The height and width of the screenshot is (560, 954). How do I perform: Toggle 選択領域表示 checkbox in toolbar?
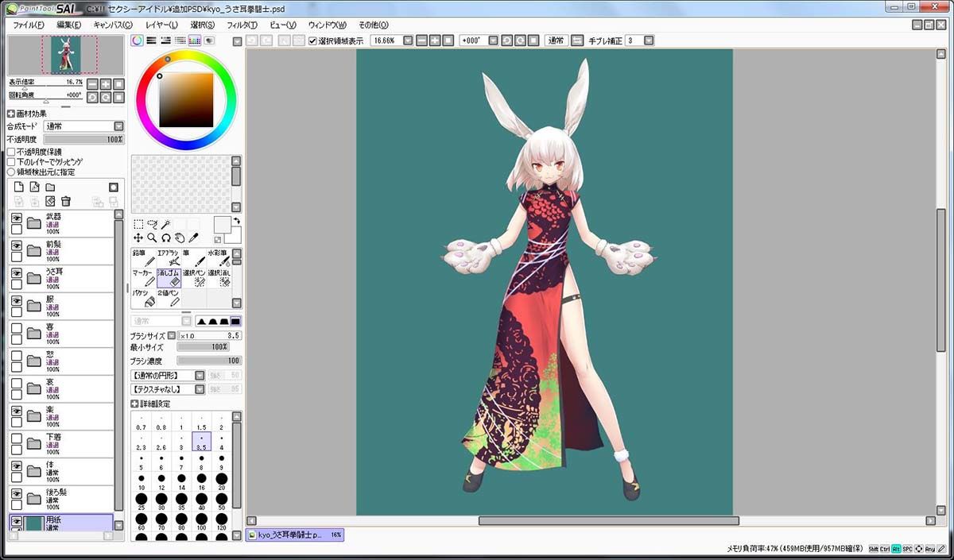(x=312, y=41)
